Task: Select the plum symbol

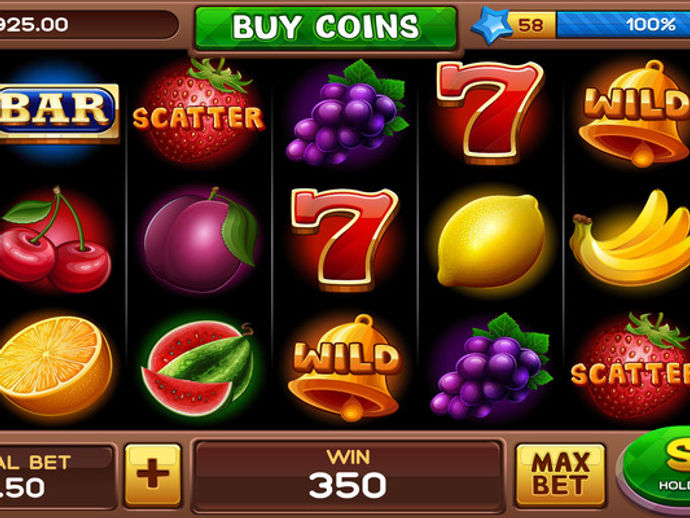Action: pyautogui.click(x=200, y=240)
